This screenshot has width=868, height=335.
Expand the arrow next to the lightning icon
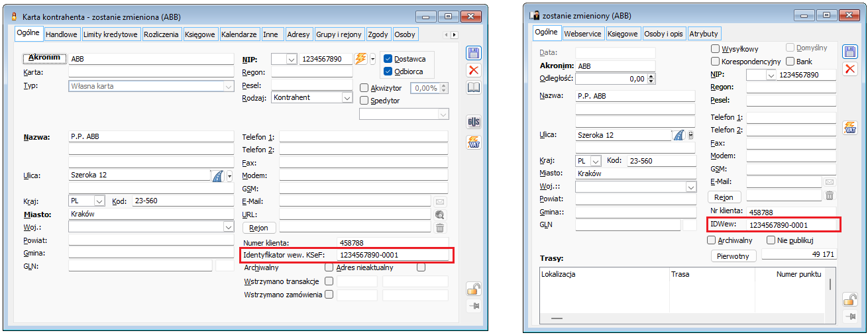372,58
